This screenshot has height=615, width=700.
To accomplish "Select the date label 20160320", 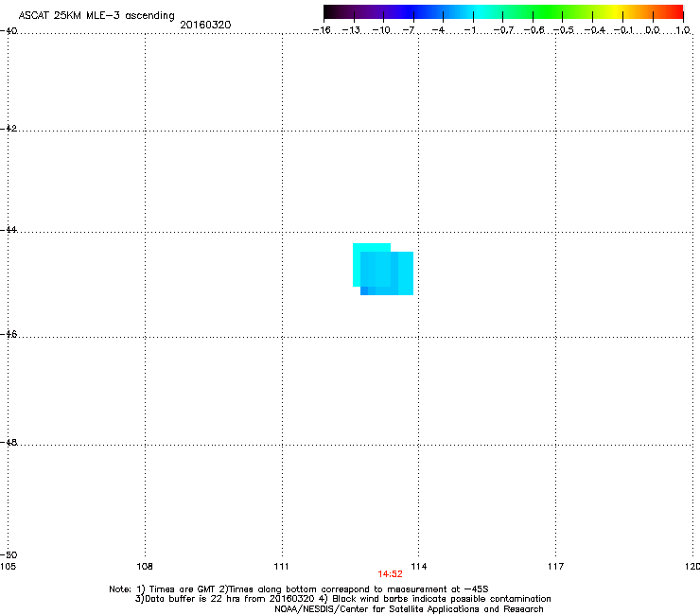I will click(x=205, y=25).
